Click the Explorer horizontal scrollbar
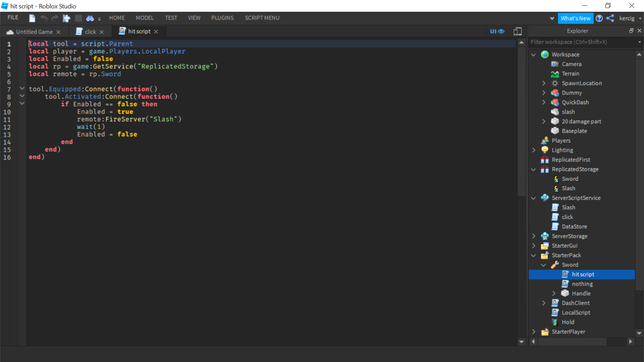The image size is (644, 362). point(572,342)
